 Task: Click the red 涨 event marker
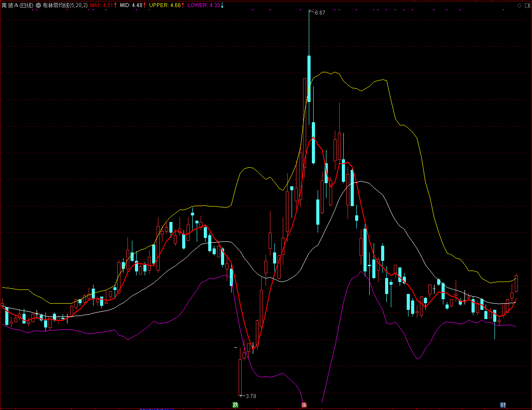click(304, 405)
